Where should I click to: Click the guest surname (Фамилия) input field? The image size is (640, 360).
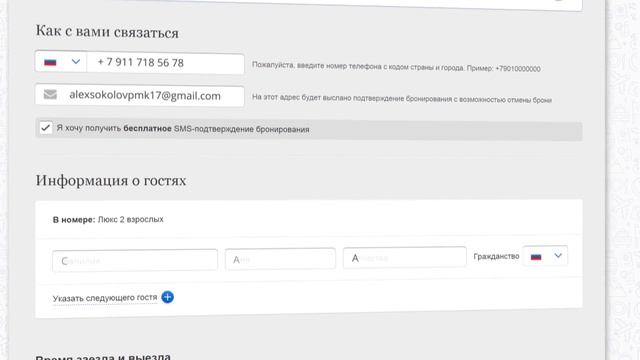click(x=135, y=260)
